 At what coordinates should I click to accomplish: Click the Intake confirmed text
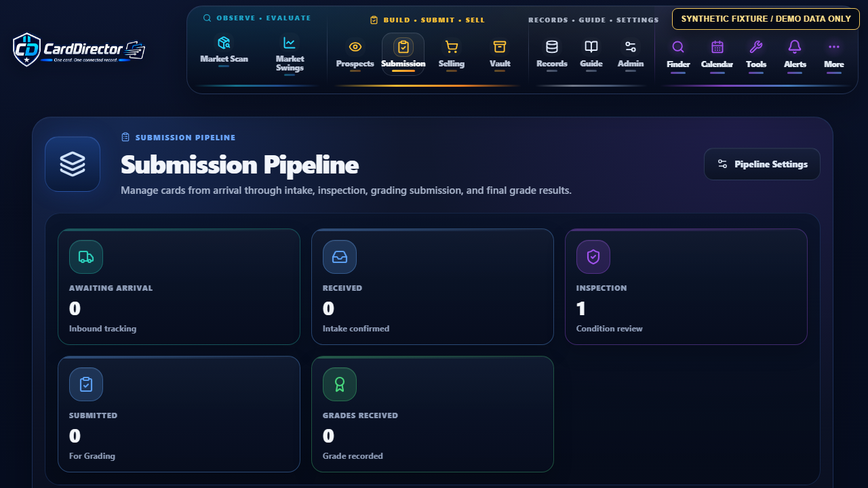(356, 329)
